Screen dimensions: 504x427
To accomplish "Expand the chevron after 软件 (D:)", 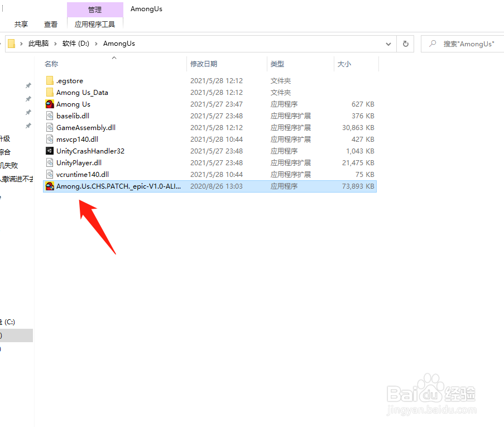I will point(96,44).
